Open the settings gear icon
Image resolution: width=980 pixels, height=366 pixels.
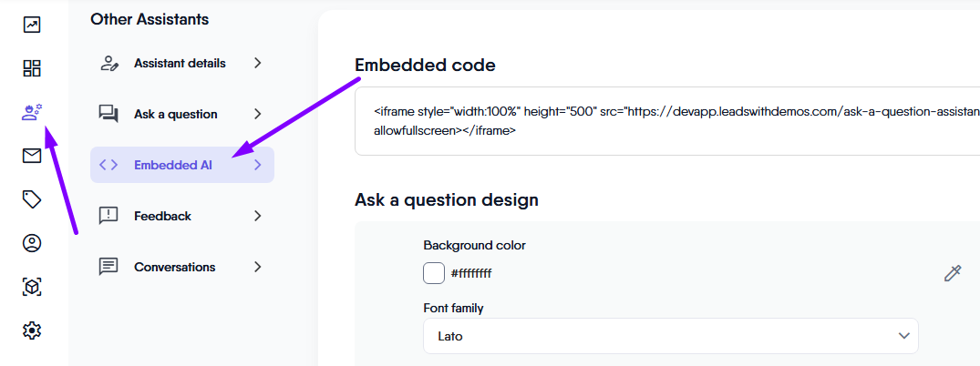(32, 330)
